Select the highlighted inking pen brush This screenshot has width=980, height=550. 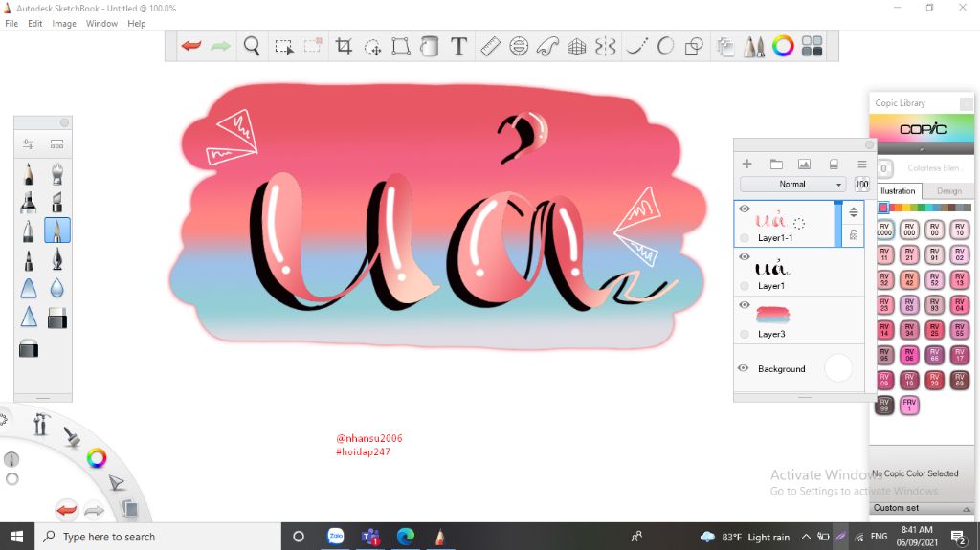pyautogui.click(x=56, y=231)
